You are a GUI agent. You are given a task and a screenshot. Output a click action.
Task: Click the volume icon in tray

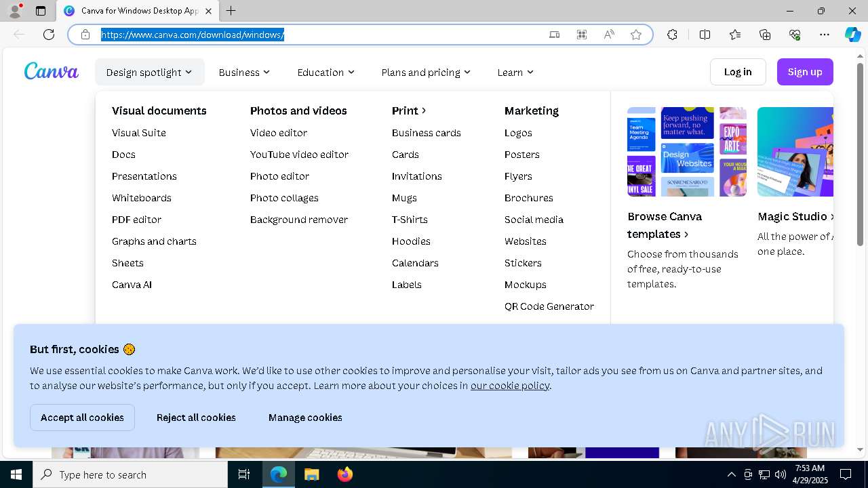point(781,474)
